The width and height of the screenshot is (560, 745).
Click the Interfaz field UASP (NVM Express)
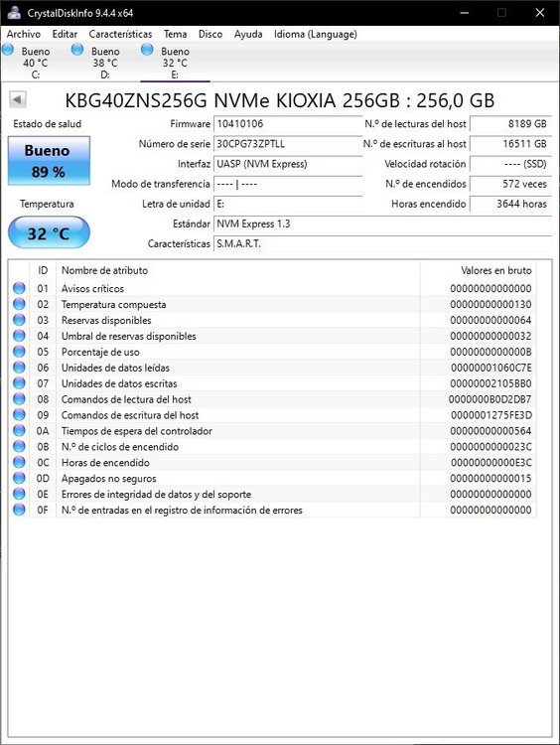click(x=288, y=164)
